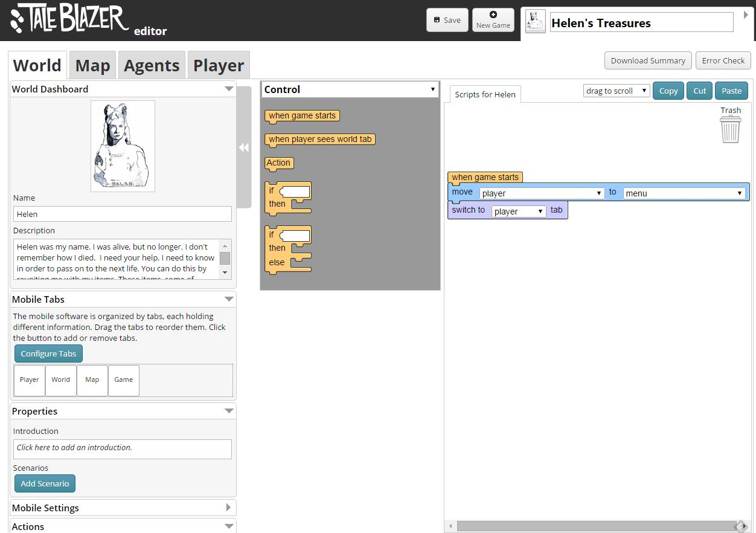Switch to the Agents tab

click(x=152, y=65)
